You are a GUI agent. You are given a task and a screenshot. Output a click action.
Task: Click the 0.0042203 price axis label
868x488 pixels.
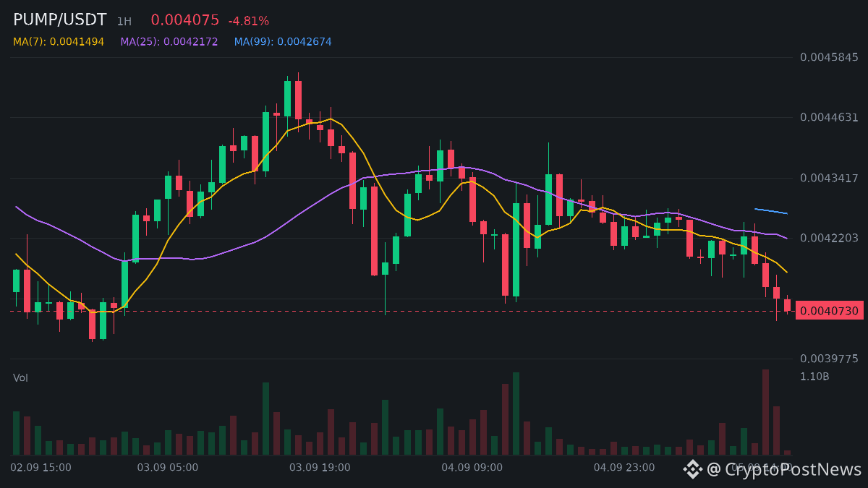829,238
